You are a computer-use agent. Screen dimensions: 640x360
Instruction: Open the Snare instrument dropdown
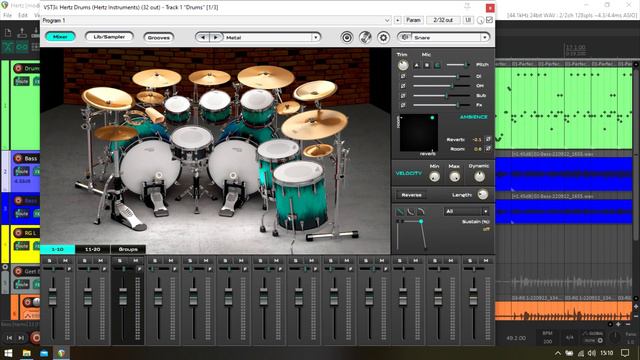pyautogui.click(x=484, y=38)
